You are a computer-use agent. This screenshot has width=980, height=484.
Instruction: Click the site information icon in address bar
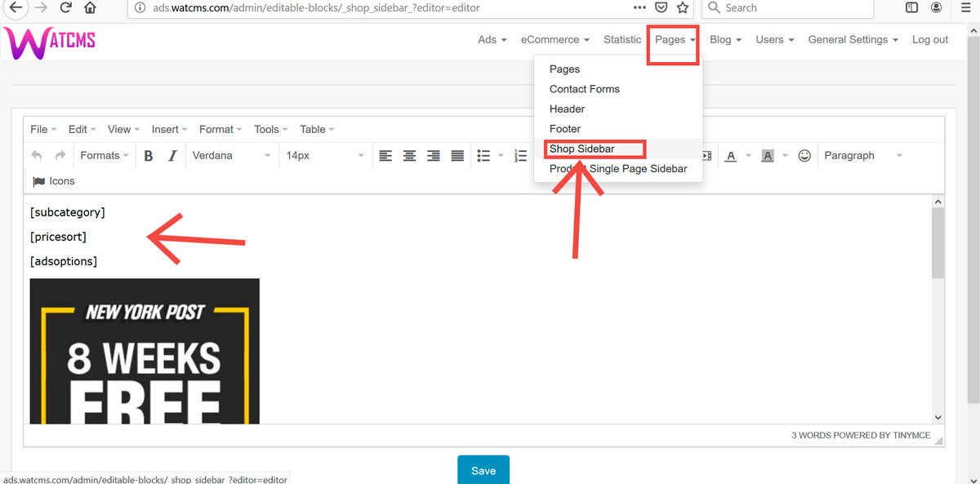[x=140, y=8]
